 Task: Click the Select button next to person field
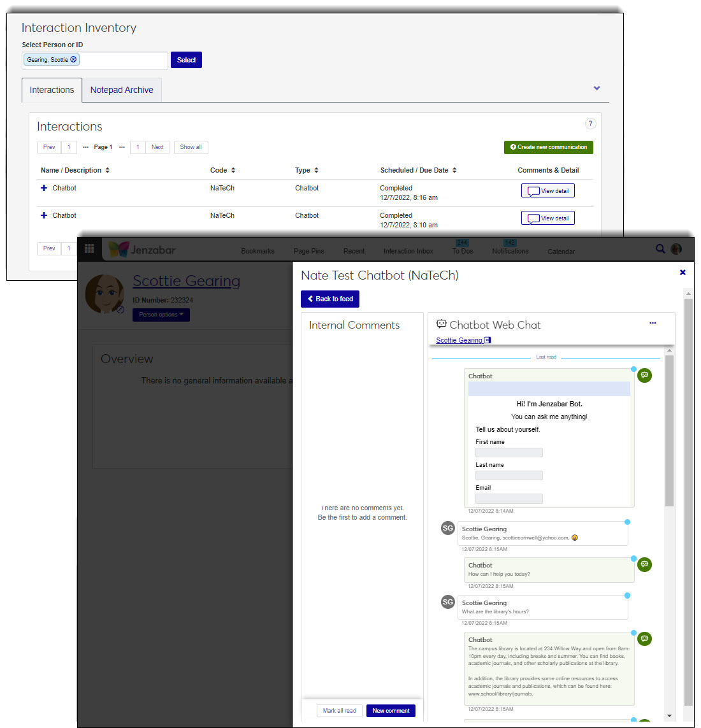click(186, 60)
